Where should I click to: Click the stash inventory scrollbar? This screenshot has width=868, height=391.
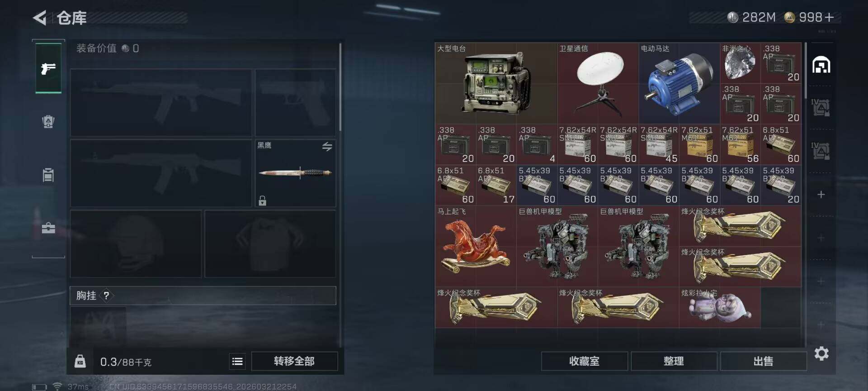[x=805, y=70]
